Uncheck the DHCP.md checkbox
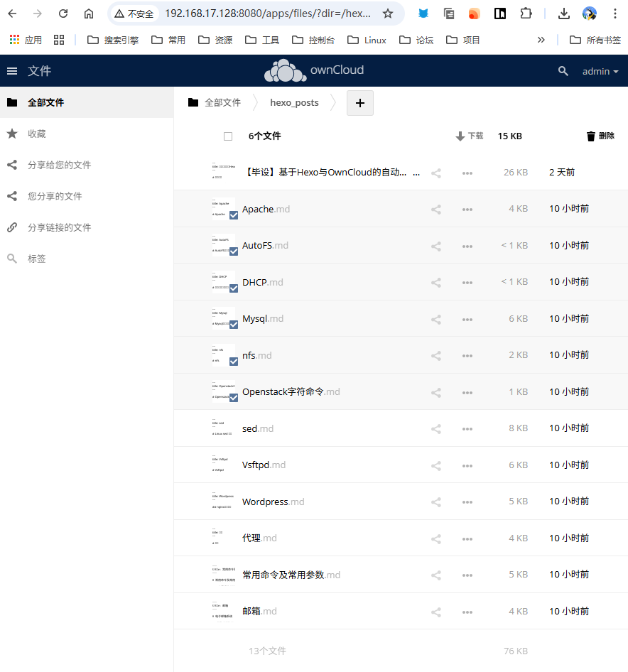Screen dimensions: 628x672 click(234, 288)
